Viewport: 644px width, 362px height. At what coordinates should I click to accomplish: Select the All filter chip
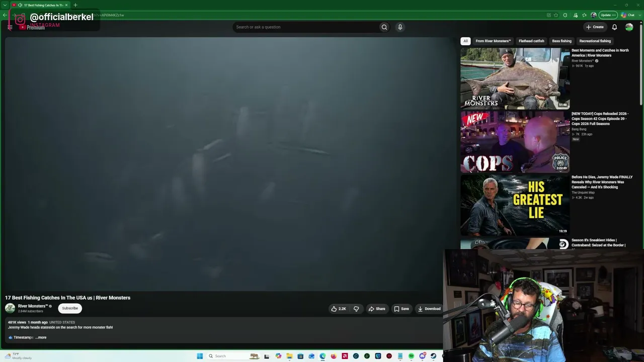(x=465, y=41)
